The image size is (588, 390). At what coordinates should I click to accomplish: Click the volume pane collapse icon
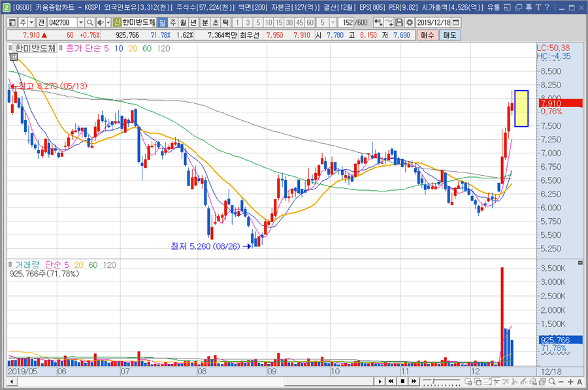pos(580,263)
